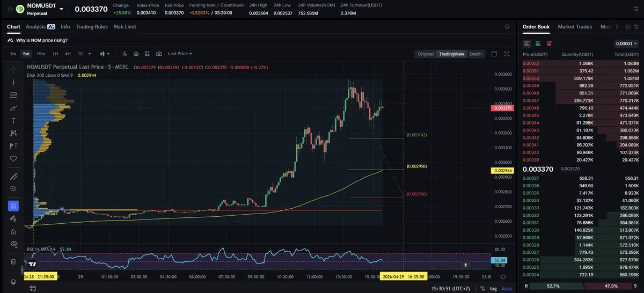This screenshot has width=644, height=293.
Task: Switch to Depth chart view
Action: pyautogui.click(x=475, y=54)
